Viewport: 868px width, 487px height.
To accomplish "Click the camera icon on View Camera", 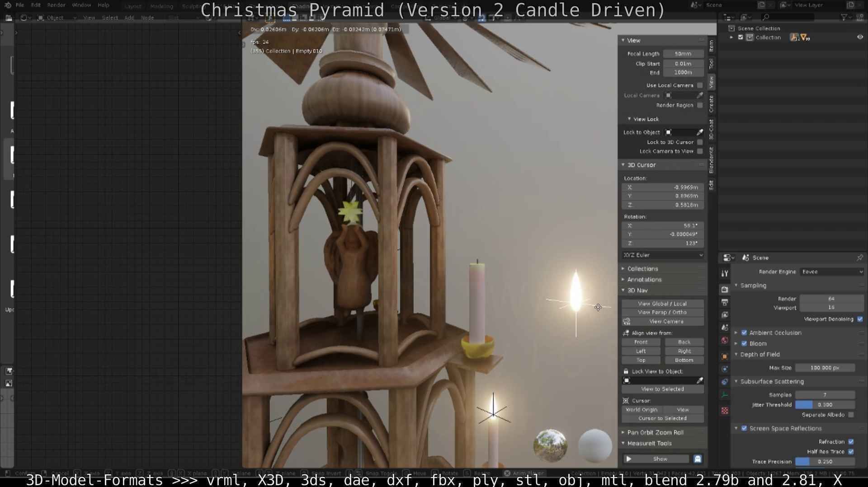I will [x=627, y=322].
